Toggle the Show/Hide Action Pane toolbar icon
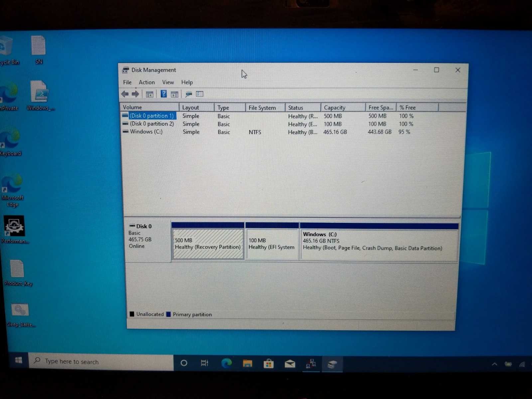The height and width of the screenshot is (399, 532). click(175, 94)
